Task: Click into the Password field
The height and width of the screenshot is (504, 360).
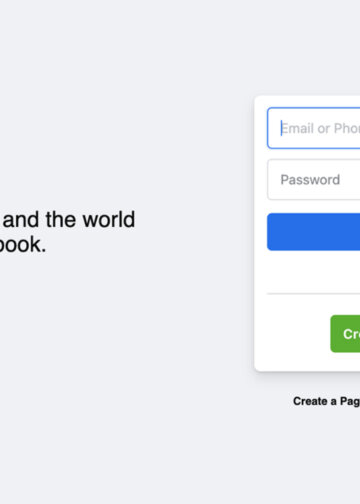Action: [314, 180]
